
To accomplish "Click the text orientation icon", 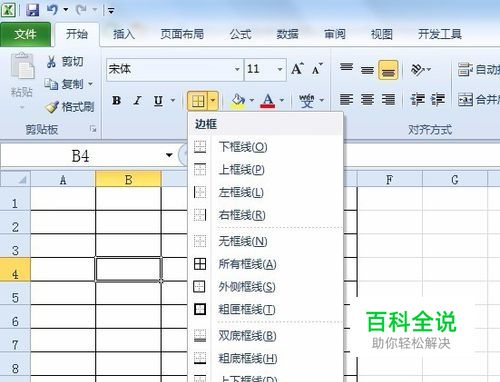I will pyautogui.click(x=418, y=69).
